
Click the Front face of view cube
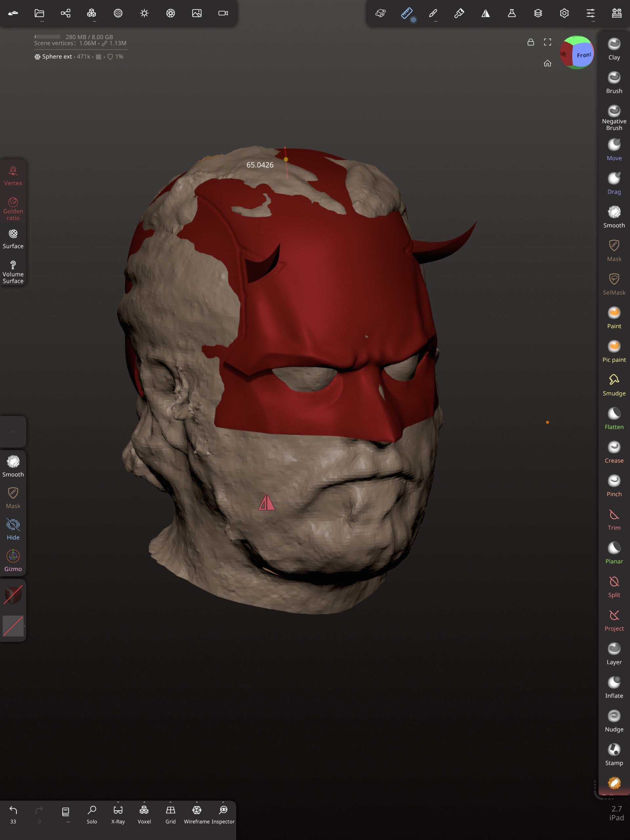coord(583,55)
